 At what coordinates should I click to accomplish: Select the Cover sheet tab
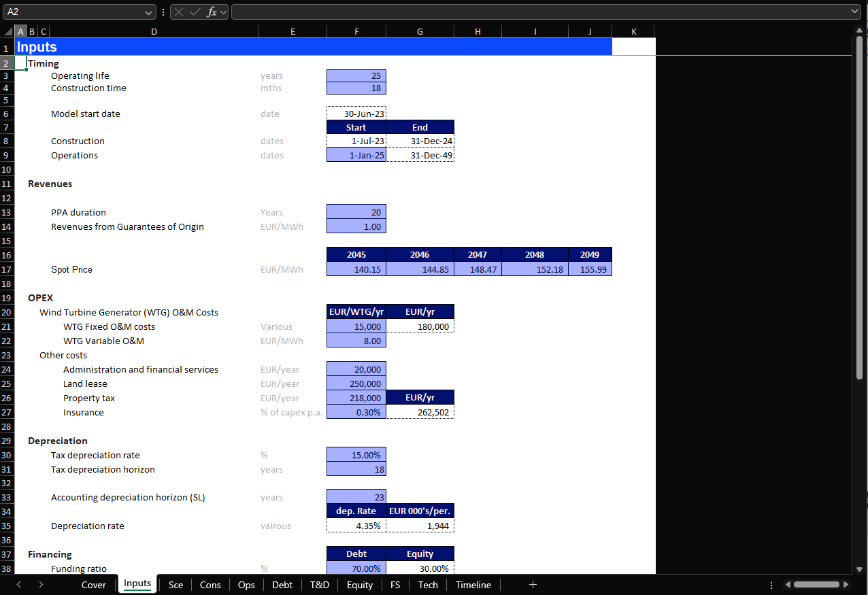94,585
